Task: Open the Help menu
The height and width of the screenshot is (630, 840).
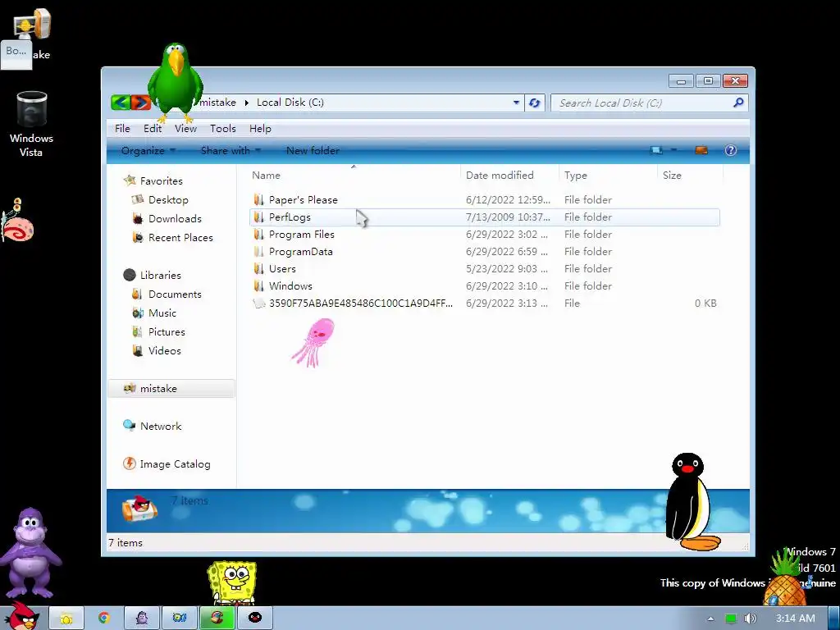Action: pyautogui.click(x=260, y=129)
